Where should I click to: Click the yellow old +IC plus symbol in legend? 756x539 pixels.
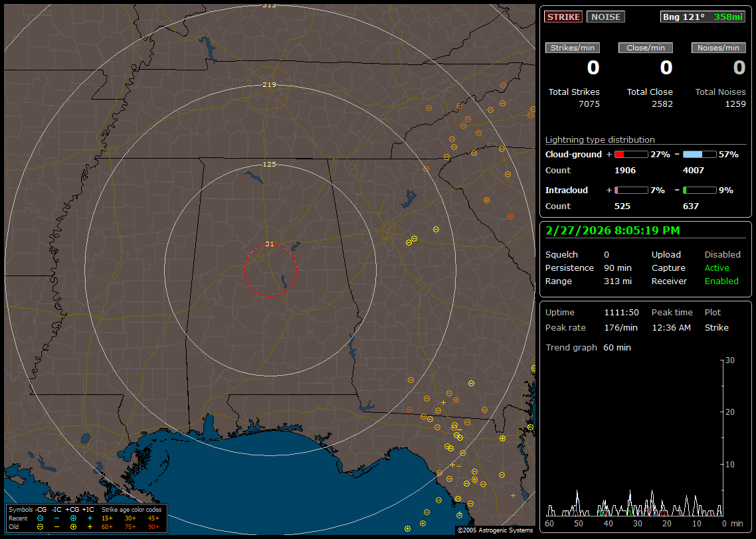coord(90,526)
